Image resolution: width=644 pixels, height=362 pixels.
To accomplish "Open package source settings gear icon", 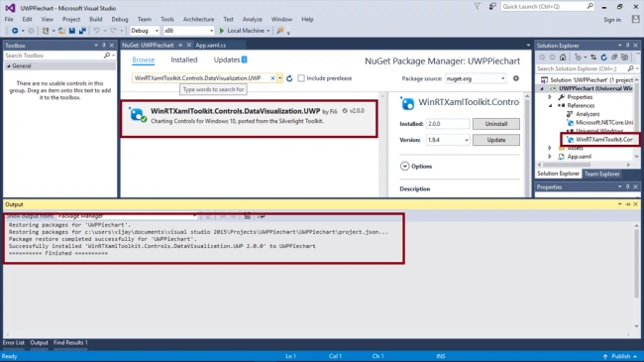I will 516,78.
